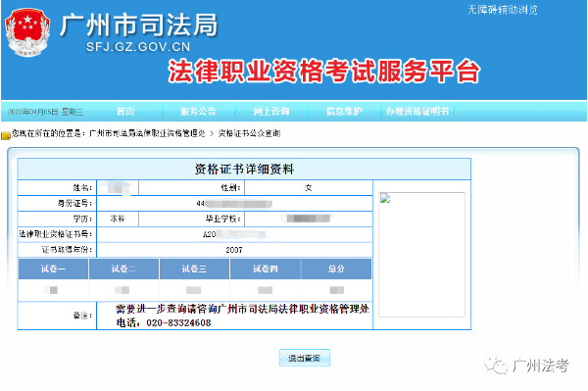The height and width of the screenshot is (391, 588).
Task: Click the phone number 020-83324608
Action: (178, 322)
